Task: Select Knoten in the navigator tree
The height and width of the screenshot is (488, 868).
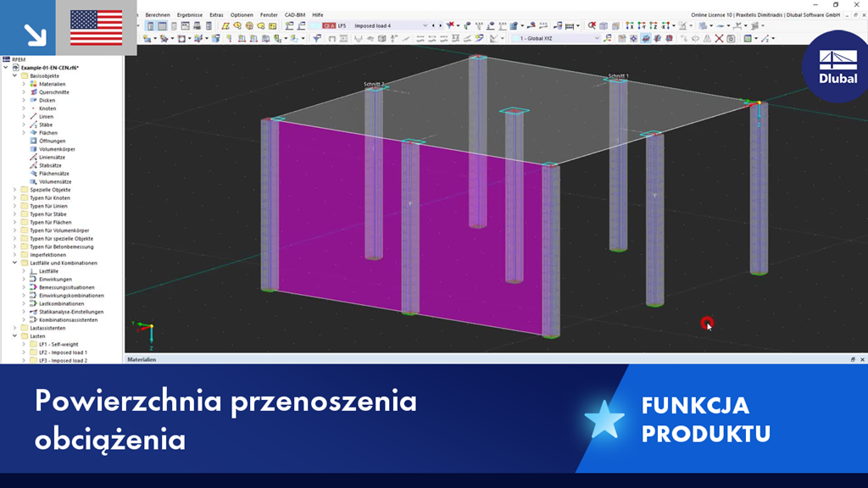Action: [47, 108]
